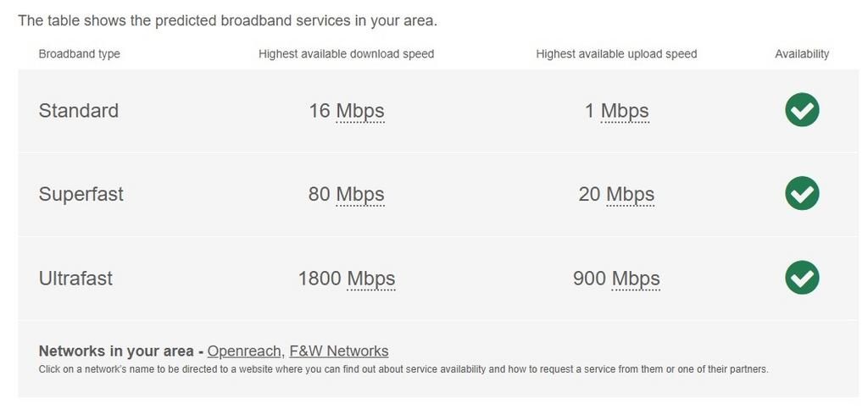Click the Standard broadband availability checkmark
Image resolution: width=868 pixels, height=409 pixels.
coord(801,110)
